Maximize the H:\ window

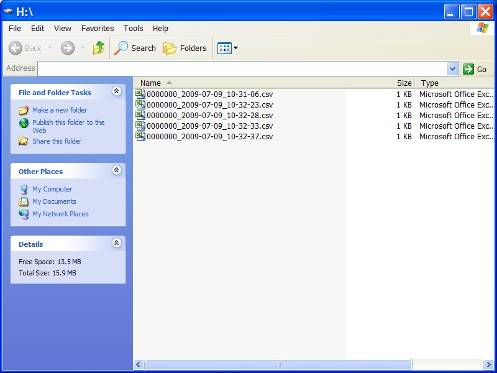[468, 12]
